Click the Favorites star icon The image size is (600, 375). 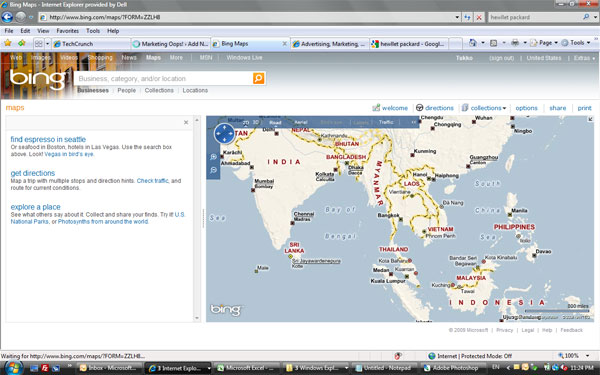coord(8,43)
